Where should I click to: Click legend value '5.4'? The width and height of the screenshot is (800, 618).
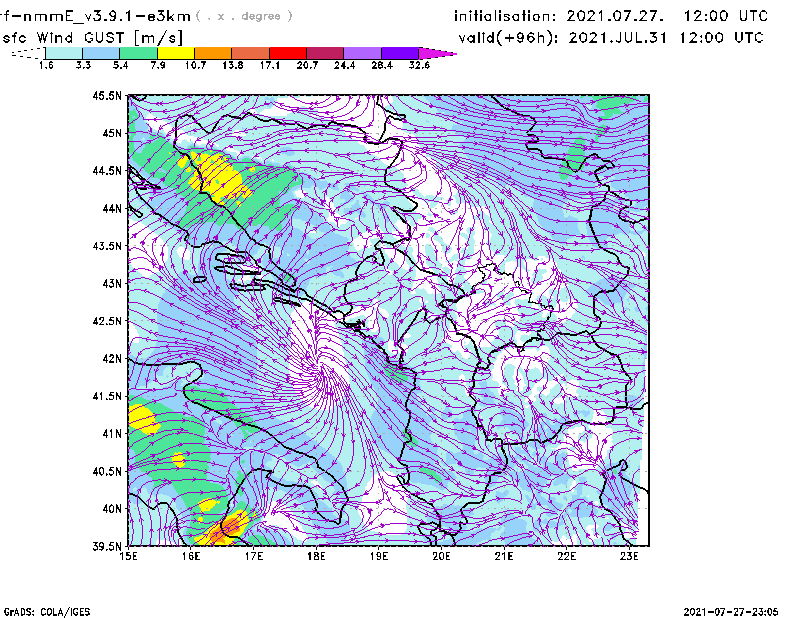120,65
